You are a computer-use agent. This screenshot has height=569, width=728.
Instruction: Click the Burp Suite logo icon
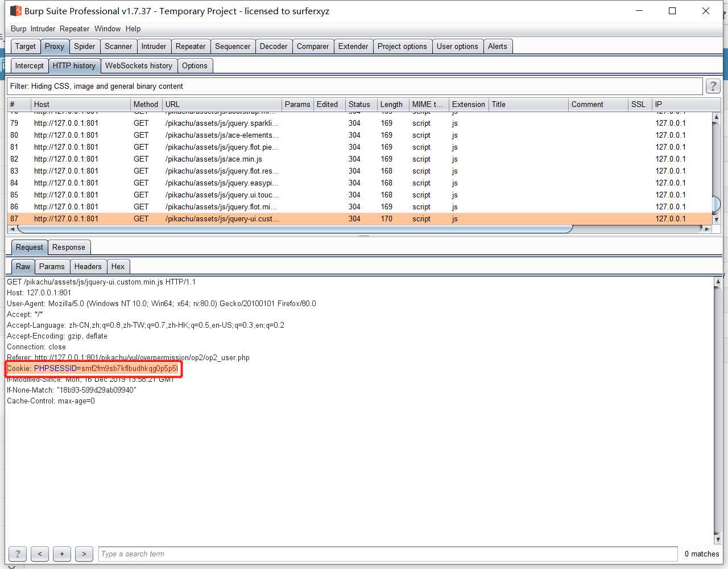pyautogui.click(x=16, y=11)
